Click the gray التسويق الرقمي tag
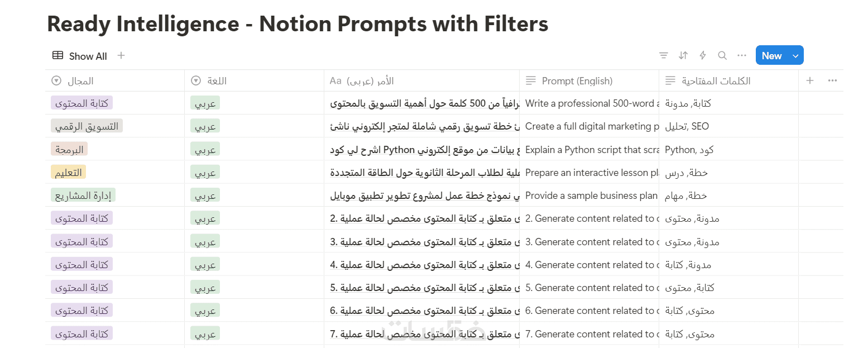 tap(87, 126)
